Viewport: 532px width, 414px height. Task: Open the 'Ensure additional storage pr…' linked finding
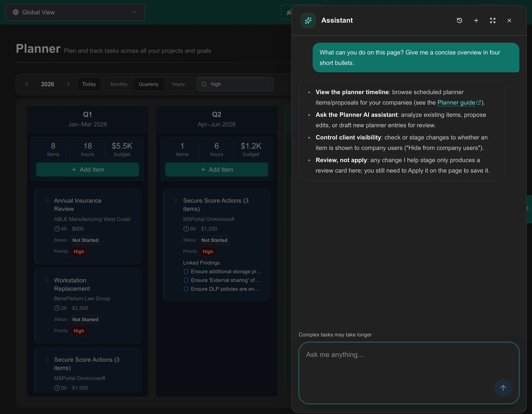point(226,271)
